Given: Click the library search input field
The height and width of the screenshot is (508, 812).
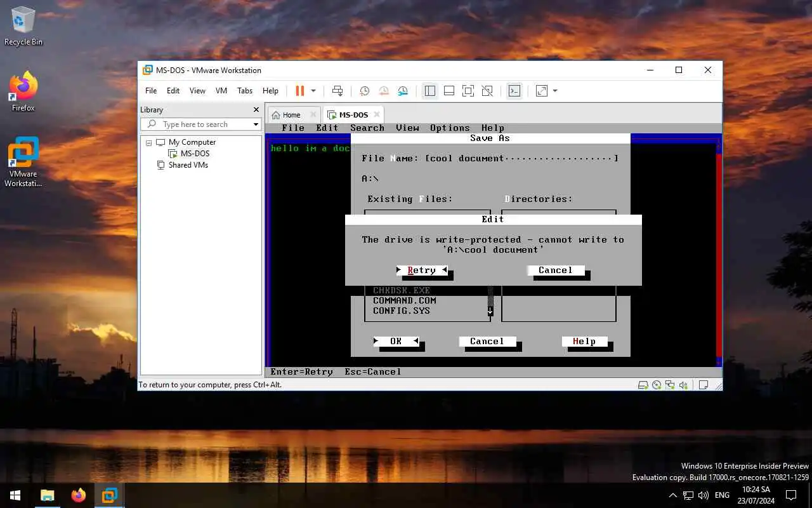Looking at the screenshot, I should click(x=200, y=124).
